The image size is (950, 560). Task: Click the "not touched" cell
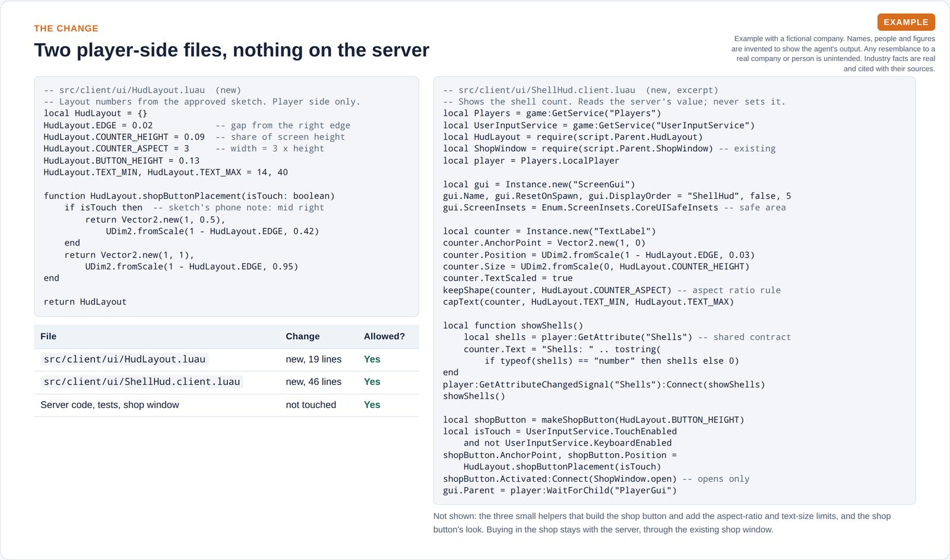click(x=311, y=405)
